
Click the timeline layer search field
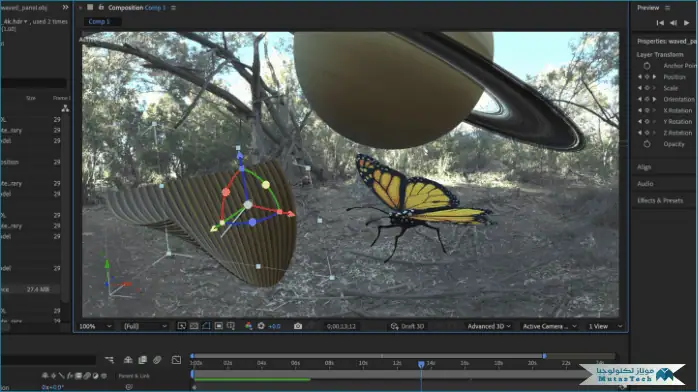(48, 360)
